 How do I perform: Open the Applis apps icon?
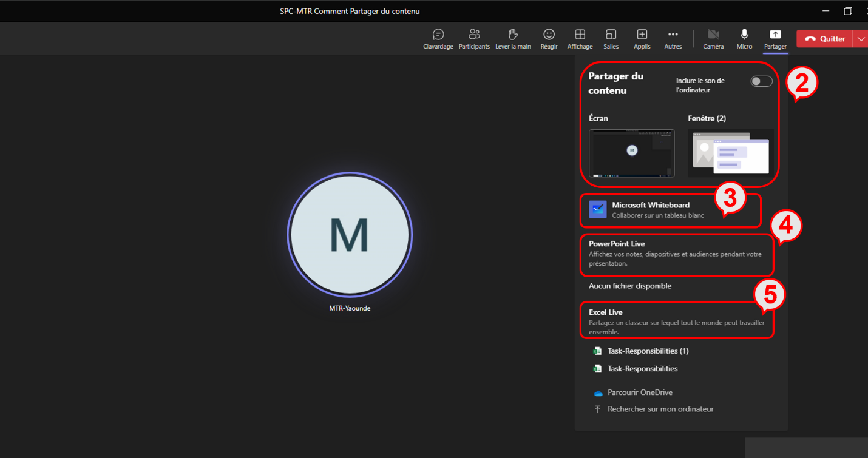point(642,38)
